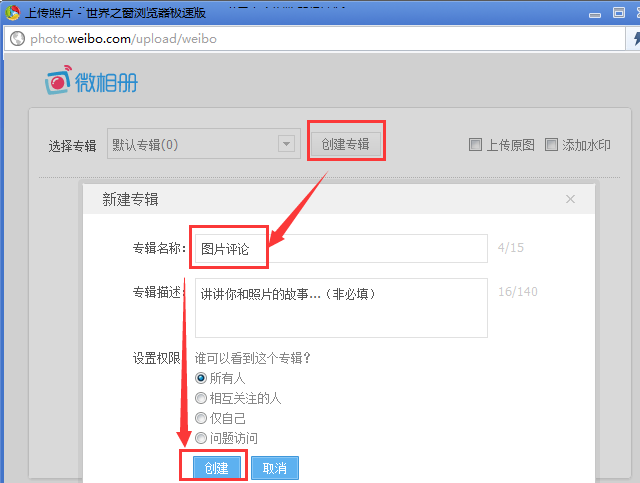
Task: Click the 谁可以看到这个专辑? text
Action: click(253, 358)
